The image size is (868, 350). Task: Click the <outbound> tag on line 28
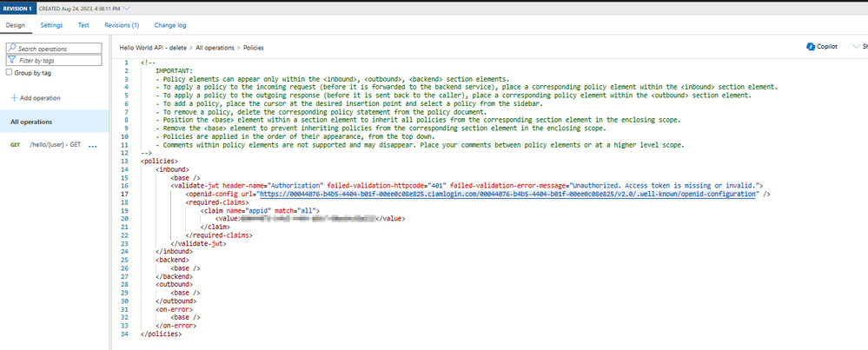(x=175, y=285)
